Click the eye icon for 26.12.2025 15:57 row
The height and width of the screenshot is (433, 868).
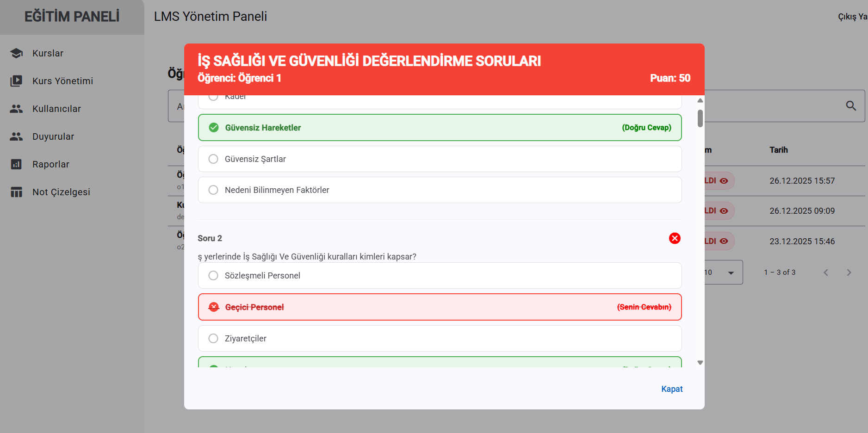pos(724,181)
